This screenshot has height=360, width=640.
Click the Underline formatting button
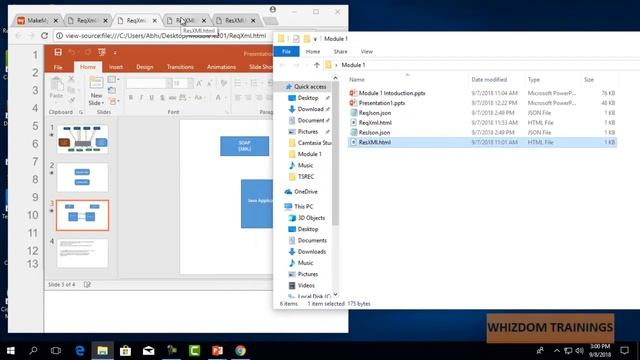coord(151,98)
